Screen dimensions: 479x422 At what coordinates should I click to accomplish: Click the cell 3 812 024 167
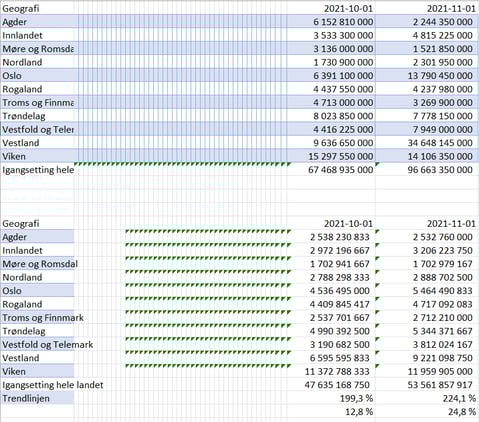coord(443,345)
